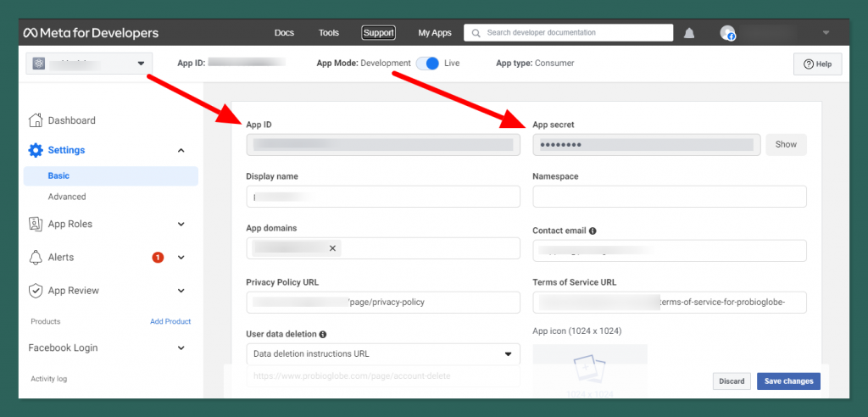Screen dimensions: 868x417
Task: Click the account-delete URL field
Action: (x=383, y=376)
